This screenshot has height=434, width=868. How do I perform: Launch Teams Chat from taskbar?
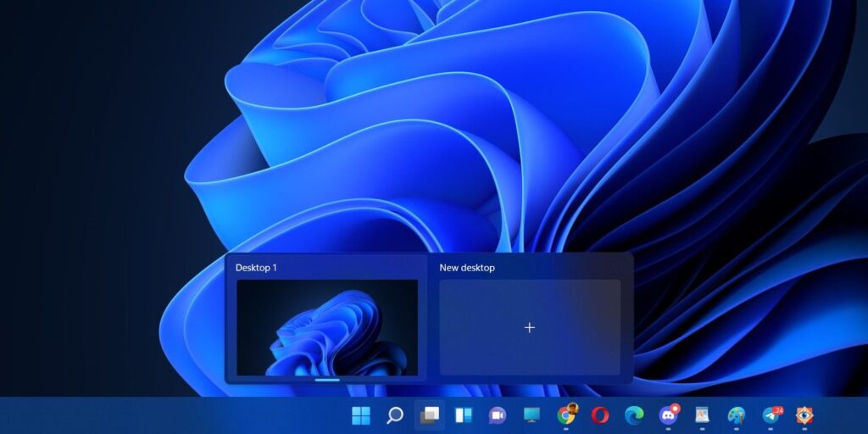click(497, 415)
